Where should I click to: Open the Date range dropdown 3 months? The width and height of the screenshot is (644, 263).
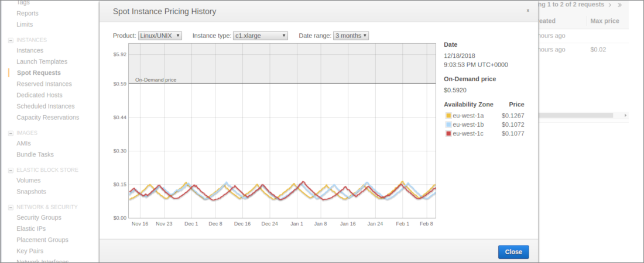coord(351,36)
